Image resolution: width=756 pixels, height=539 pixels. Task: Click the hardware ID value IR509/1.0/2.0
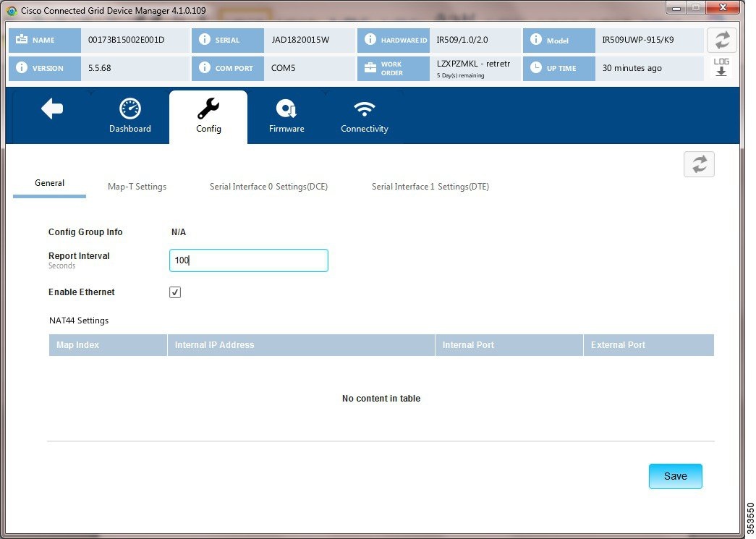(x=462, y=40)
